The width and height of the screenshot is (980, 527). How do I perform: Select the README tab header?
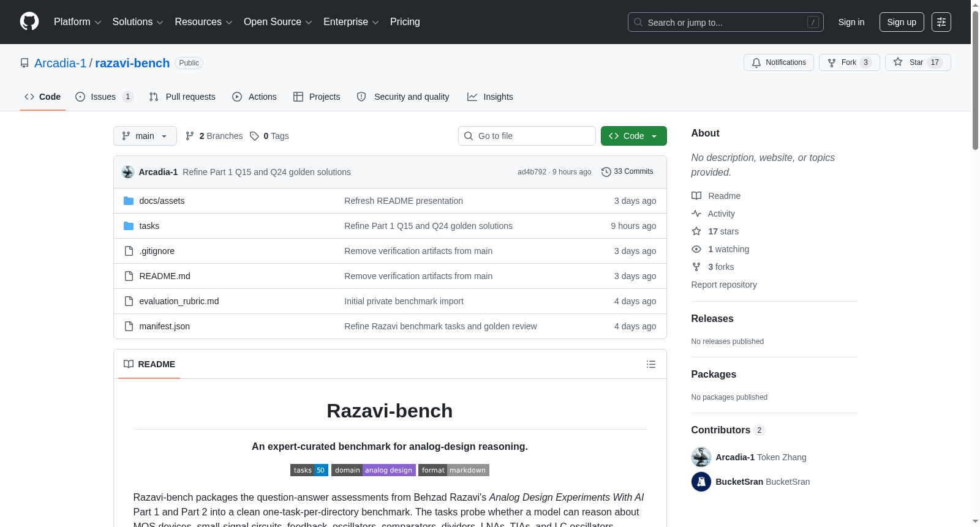coord(149,364)
